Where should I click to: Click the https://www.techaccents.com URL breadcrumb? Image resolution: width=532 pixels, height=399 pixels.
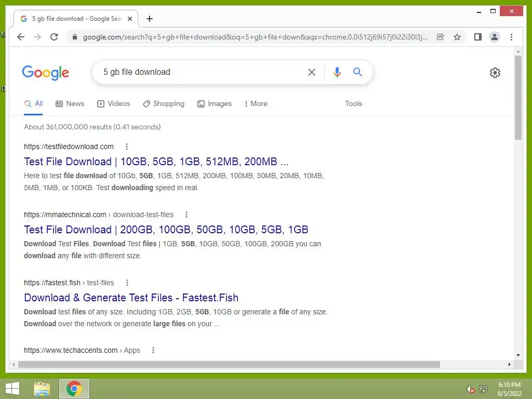pyautogui.click(x=82, y=350)
